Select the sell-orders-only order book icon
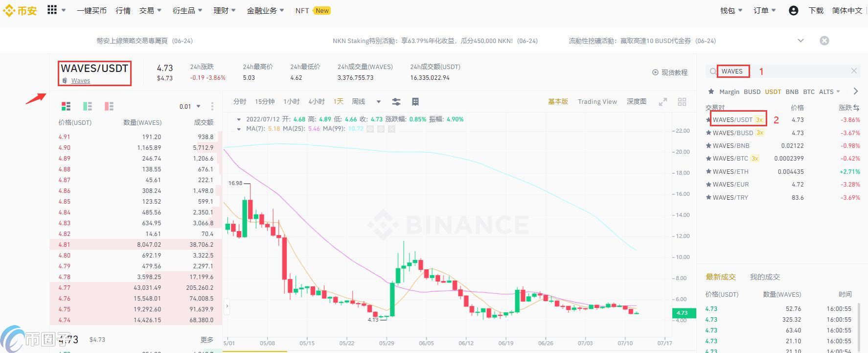This screenshot has width=868, height=353. click(x=109, y=106)
